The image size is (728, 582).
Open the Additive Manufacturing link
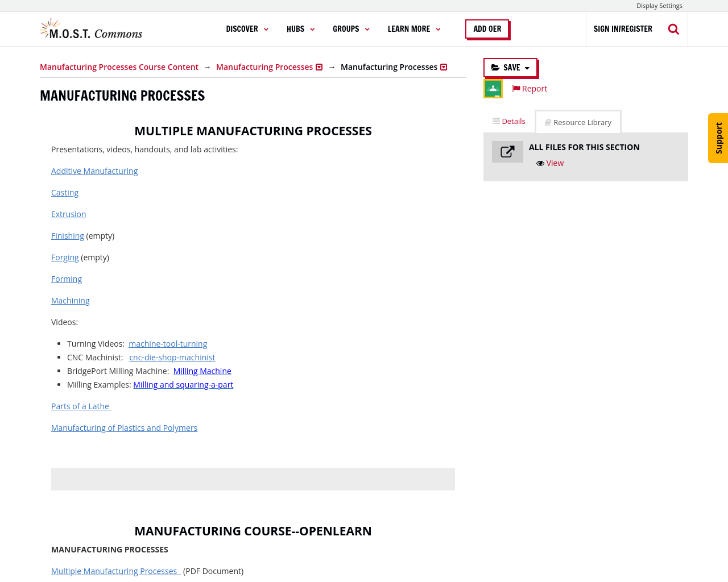94,171
